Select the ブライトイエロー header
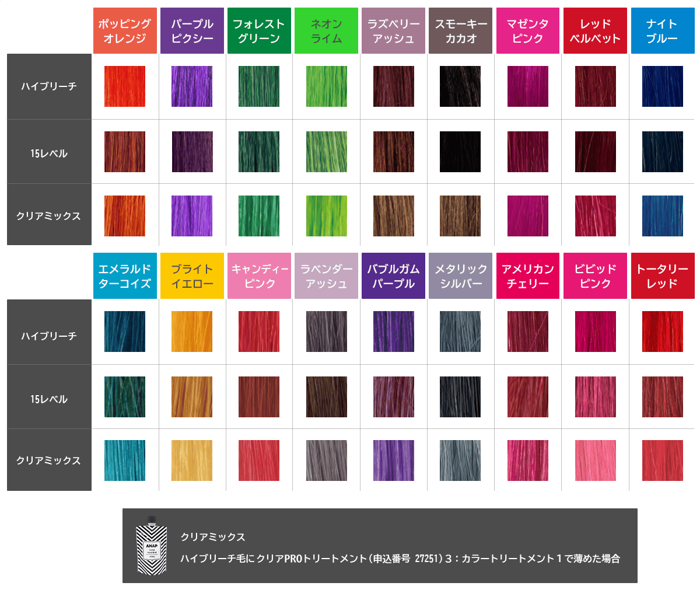This screenshot has height=600, width=700. [x=191, y=275]
